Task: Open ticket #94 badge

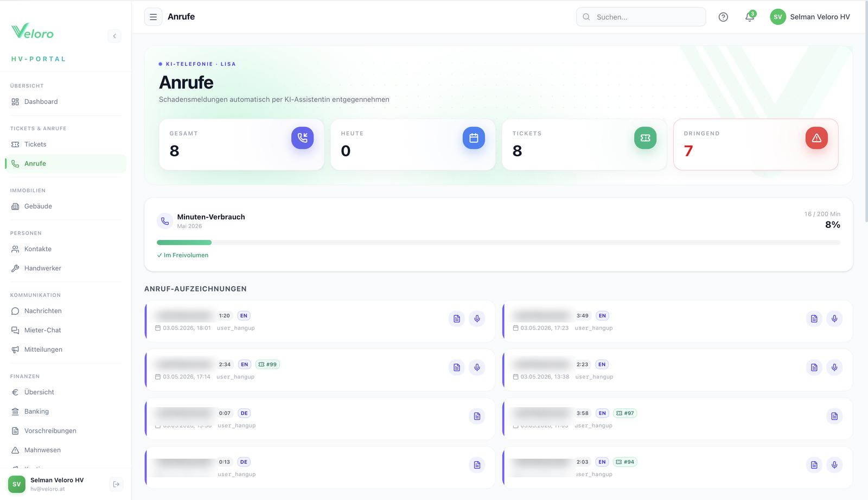Action: point(625,462)
